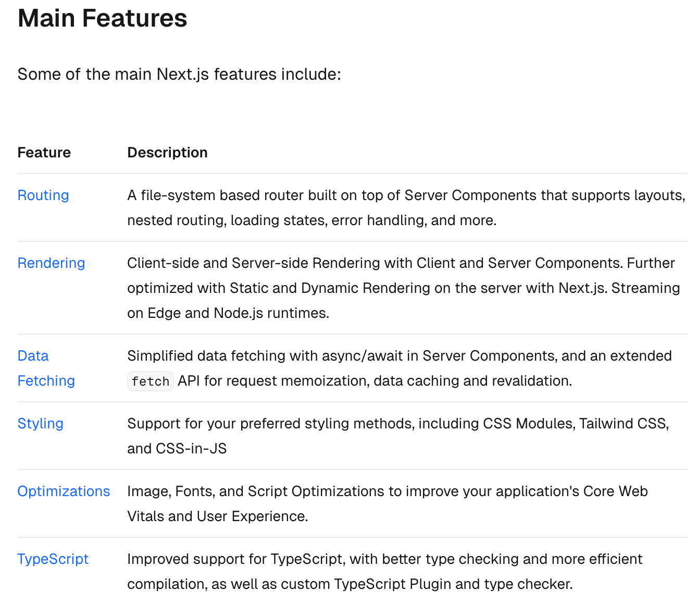Open the Routing feature link
This screenshot has height=616, width=698.
point(43,195)
